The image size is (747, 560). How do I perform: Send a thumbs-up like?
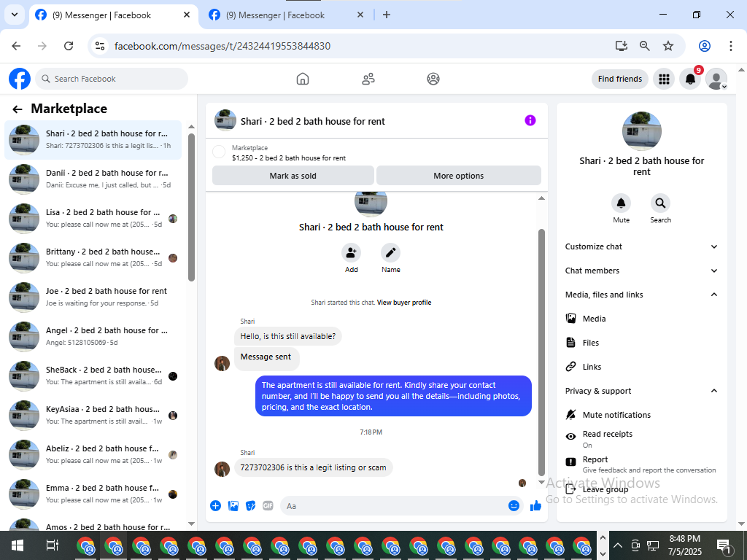536,506
